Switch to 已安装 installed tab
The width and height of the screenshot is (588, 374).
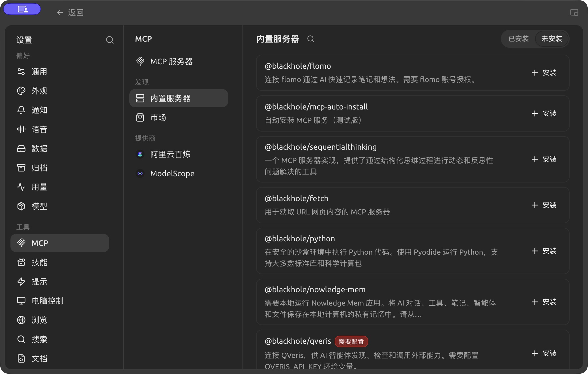(518, 39)
